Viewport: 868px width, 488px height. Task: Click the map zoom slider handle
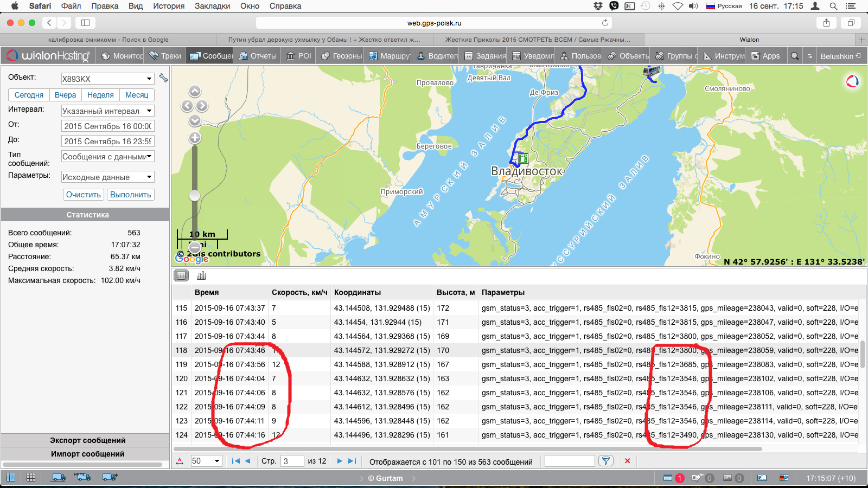pos(195,195)
